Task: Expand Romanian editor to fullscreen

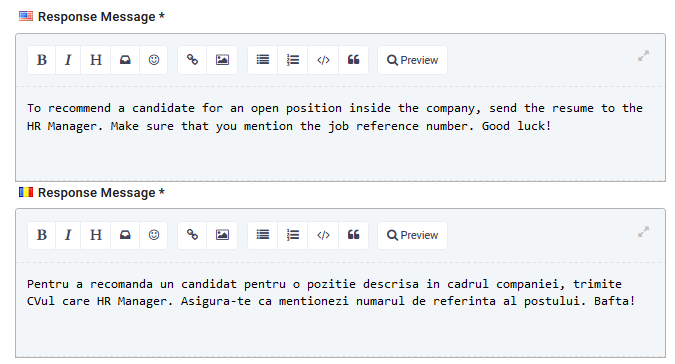Action: [643, 232]
